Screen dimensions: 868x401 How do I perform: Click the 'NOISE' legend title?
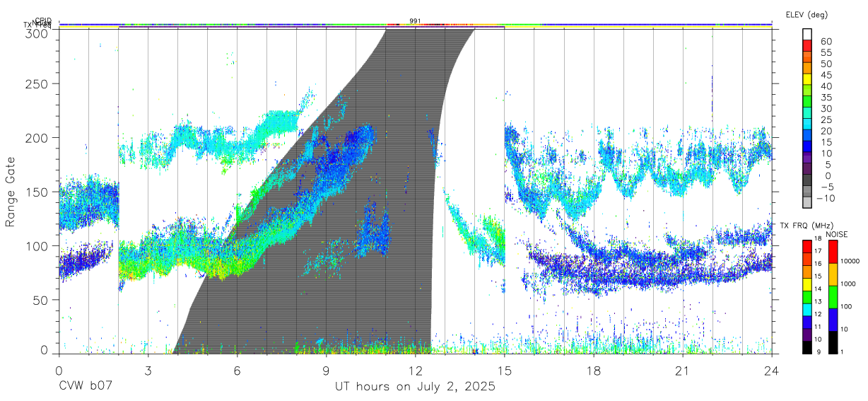(837, 234)
